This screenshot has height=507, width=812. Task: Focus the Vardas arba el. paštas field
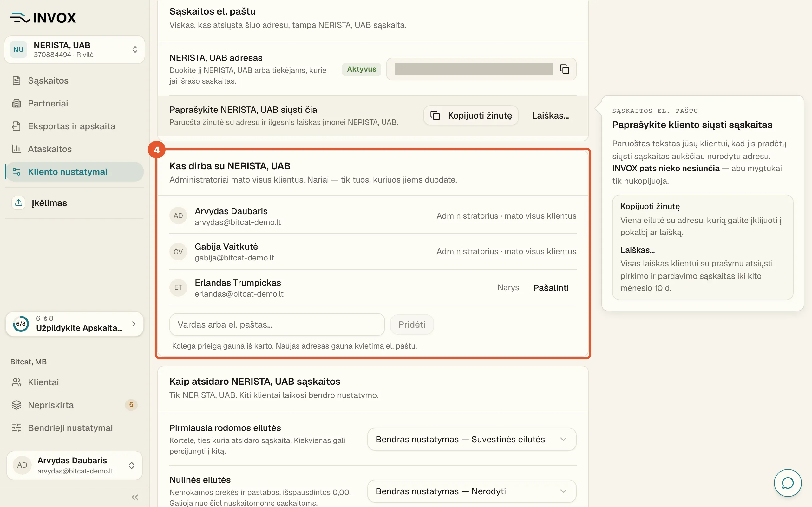tap(277, 324)
